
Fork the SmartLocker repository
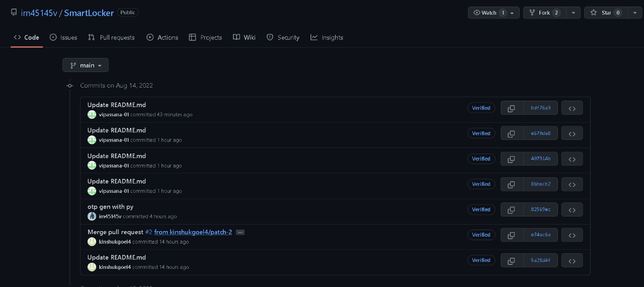(x=545, y=13)
